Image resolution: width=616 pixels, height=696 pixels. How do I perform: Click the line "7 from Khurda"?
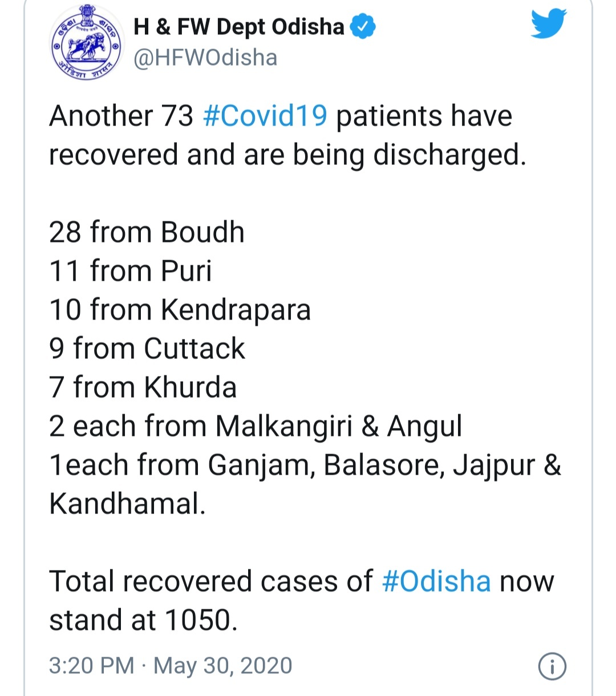(x=143, y=387)
